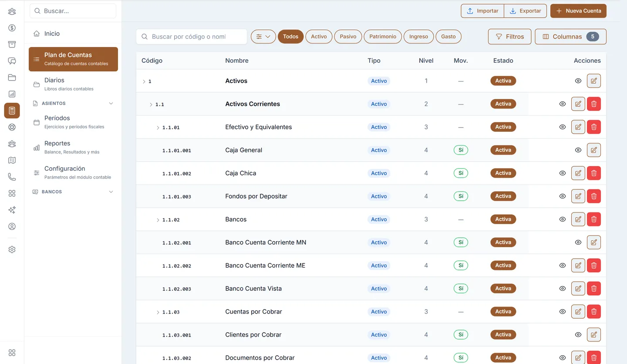This screenshot has height=364, width=627.
Task: Click the search by código o nombre field
Action: (192, 37)
